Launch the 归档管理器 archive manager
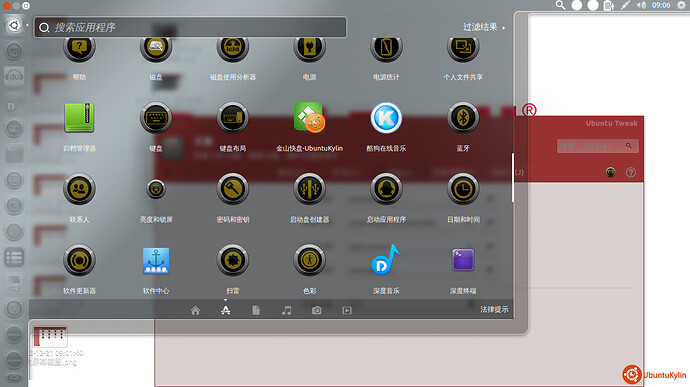 click(x=79, y=118)
